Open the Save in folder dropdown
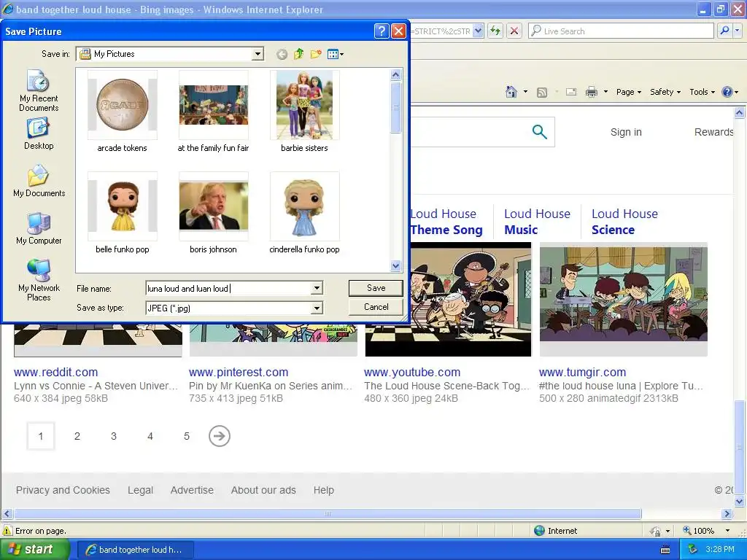Viewport: 747px width, 560px height. click(258, 54)
